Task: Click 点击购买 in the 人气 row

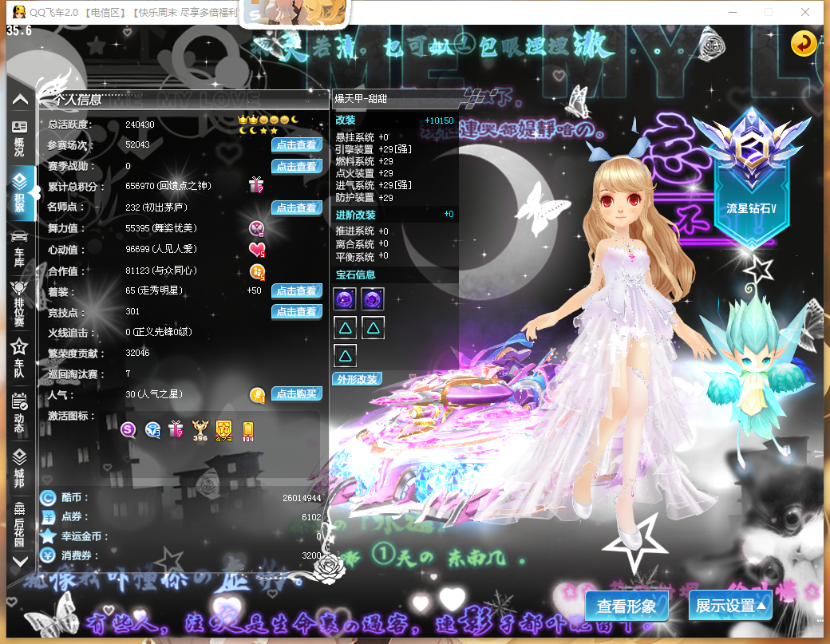Action: [x=297, y=393]
